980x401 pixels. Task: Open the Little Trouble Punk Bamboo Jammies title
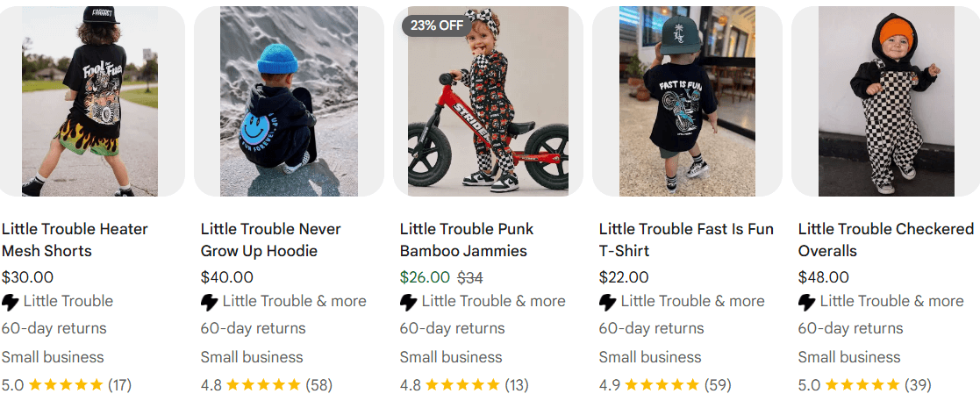pyautogui.click(x=467, y=240)
